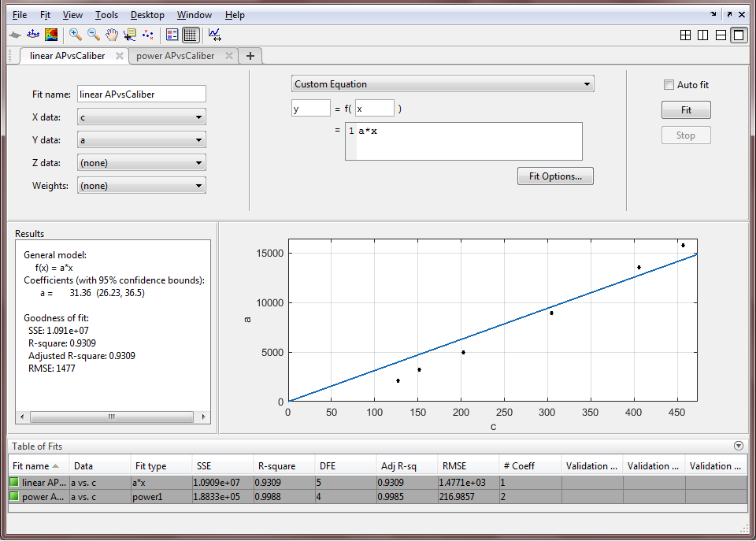The height and width of the screenshot is (541, 756).
Task: Open Fit Options dialog
Action: (555, 176)
